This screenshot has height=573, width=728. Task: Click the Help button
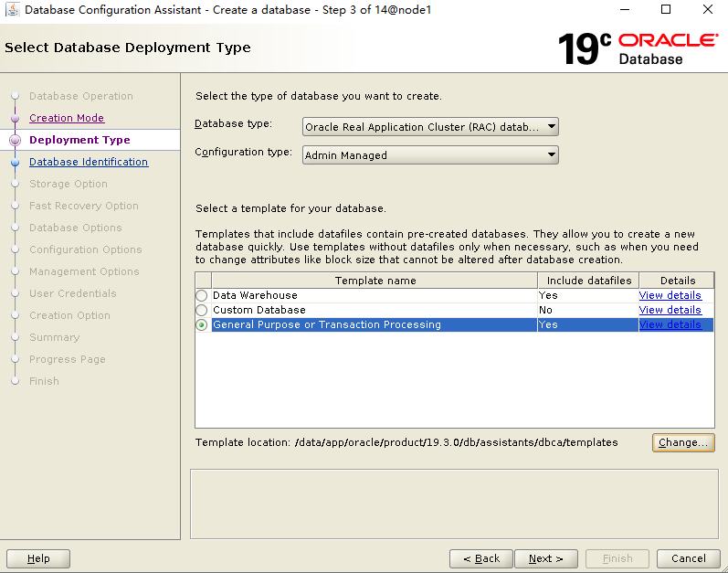pyautogui.click(x=38, y=558)
